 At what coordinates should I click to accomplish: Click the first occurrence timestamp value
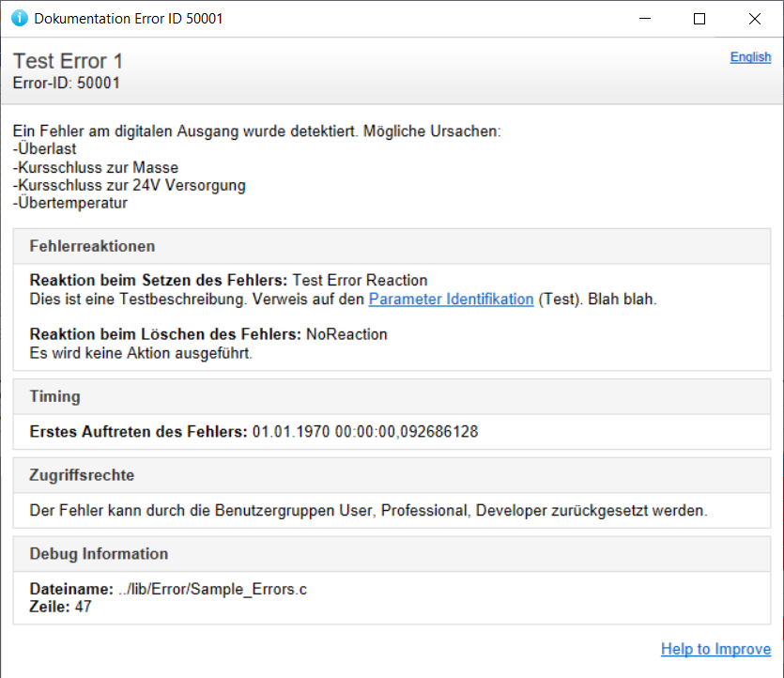coord(365,432)
